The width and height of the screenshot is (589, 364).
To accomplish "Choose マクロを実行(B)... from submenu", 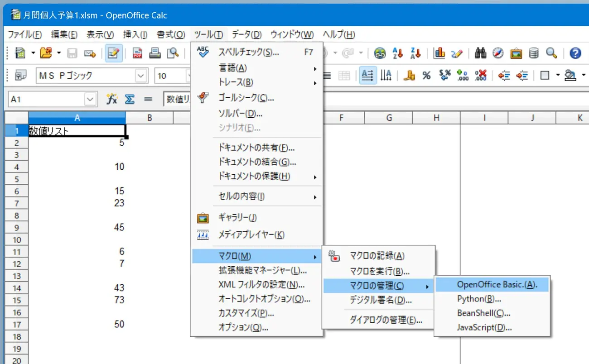I will click(378, 272).
